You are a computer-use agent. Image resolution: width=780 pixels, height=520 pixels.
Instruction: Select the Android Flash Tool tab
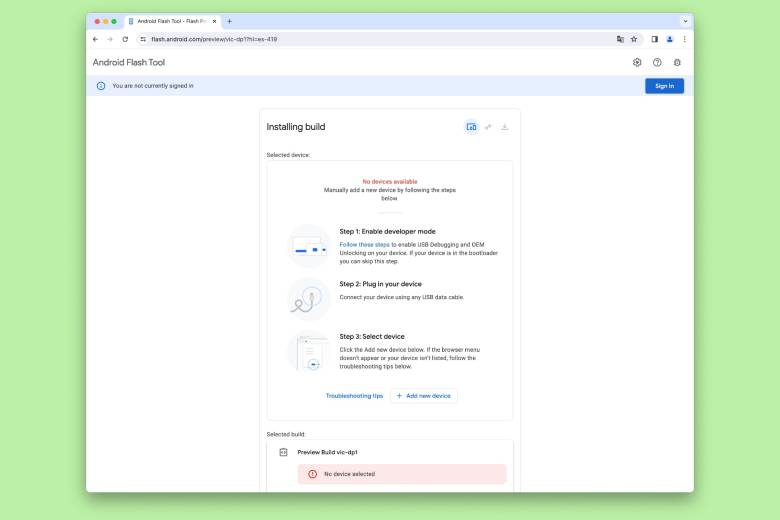click(172, 21)
